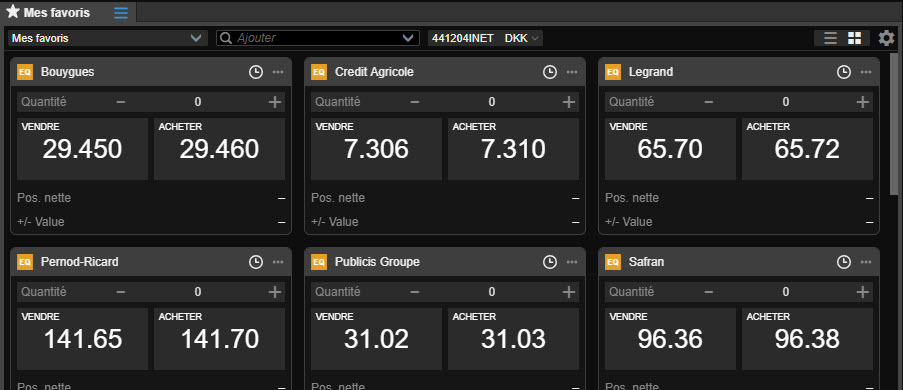The image size is (903, 390).
Task: Sell Pernod-Ricard at 141.65
Action: pyautogui.click(x=82, y=339)
